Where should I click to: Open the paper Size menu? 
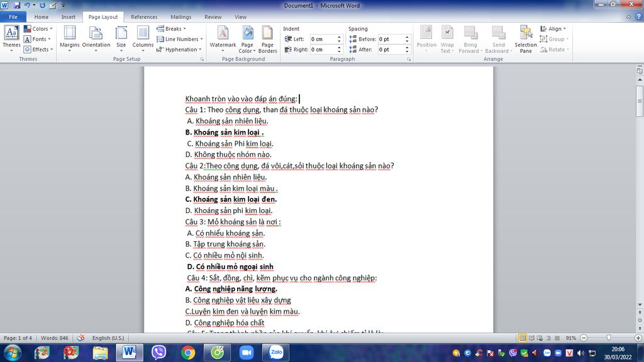pos(121,38)
